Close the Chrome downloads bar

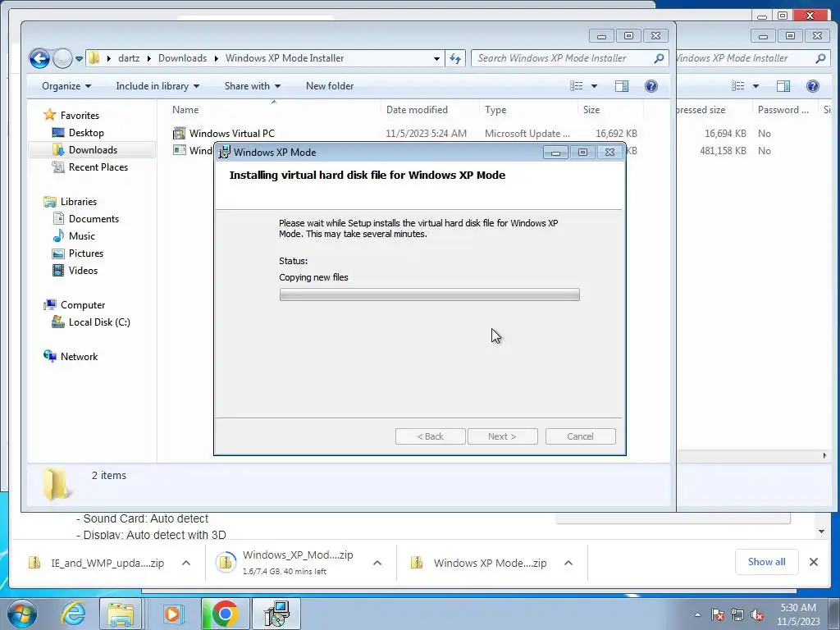(813, 561)
